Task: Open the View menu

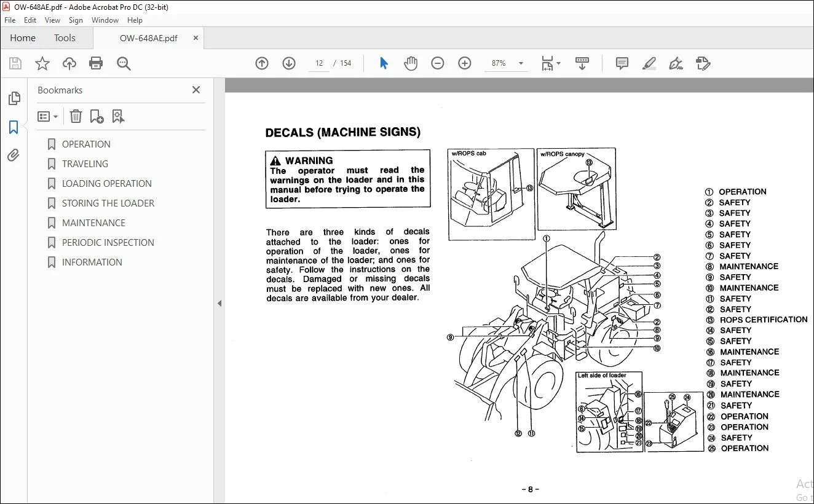Action: point(53,20)
